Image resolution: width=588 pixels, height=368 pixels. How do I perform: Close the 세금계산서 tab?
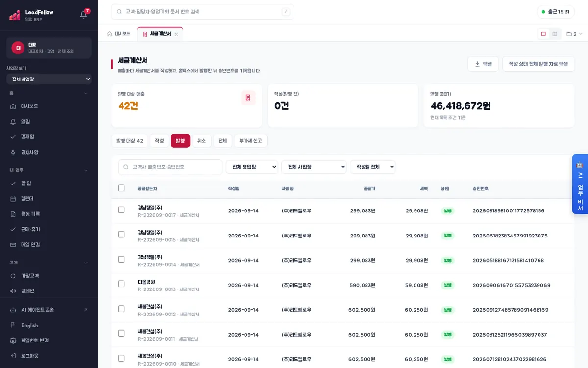pyautogui.click(x=176, y=34)
